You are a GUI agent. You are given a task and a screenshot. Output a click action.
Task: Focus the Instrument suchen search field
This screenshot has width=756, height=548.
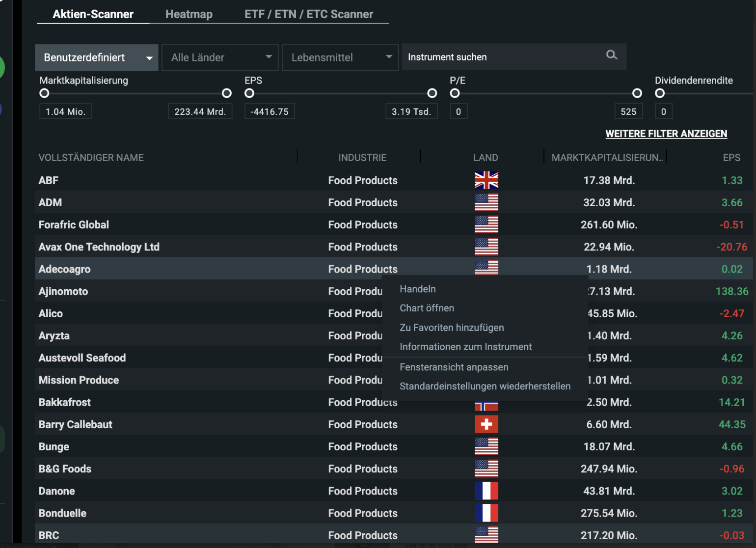[514, 57]
